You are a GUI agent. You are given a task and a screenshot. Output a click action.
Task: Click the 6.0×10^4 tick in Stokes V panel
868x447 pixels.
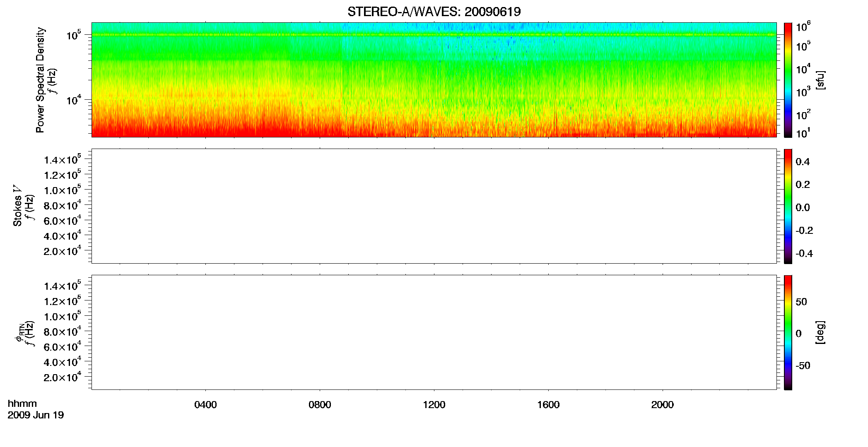tap(63, 220)
